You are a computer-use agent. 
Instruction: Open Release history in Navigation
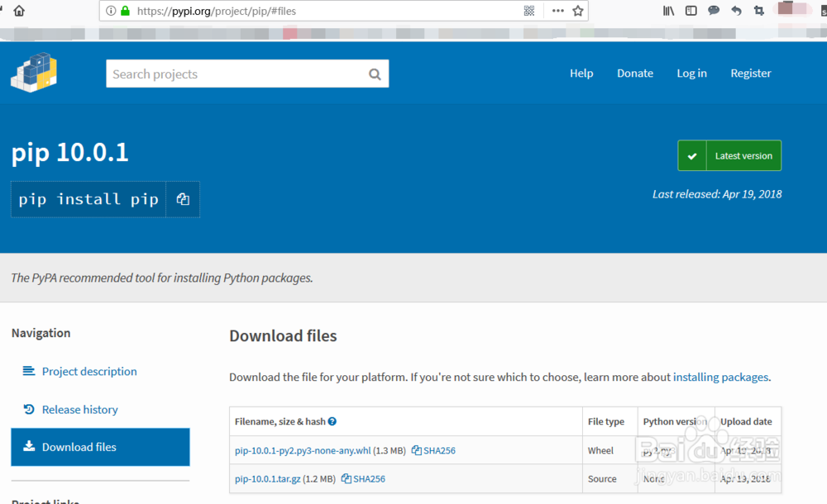79,410
